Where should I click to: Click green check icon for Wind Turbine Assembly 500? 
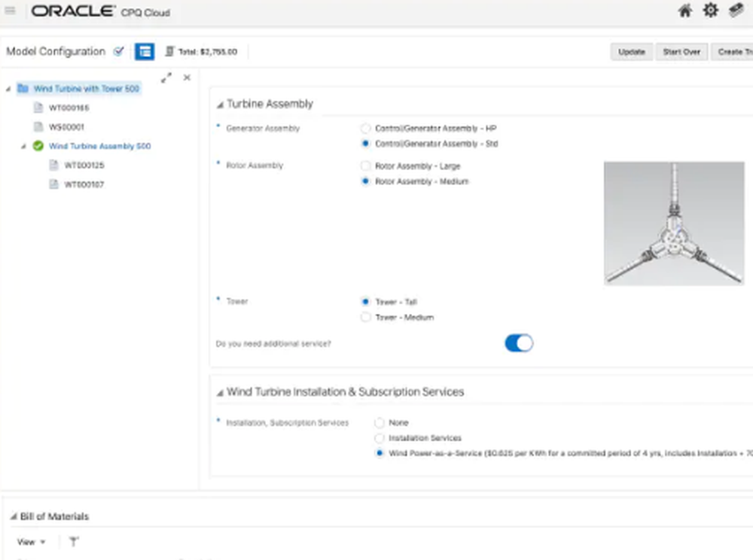(38, 146)
